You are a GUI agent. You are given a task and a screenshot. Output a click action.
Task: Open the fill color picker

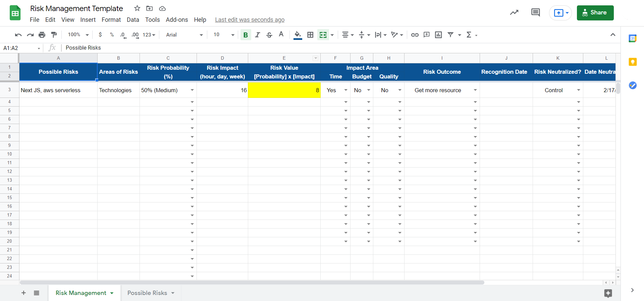tap(298, 35)
